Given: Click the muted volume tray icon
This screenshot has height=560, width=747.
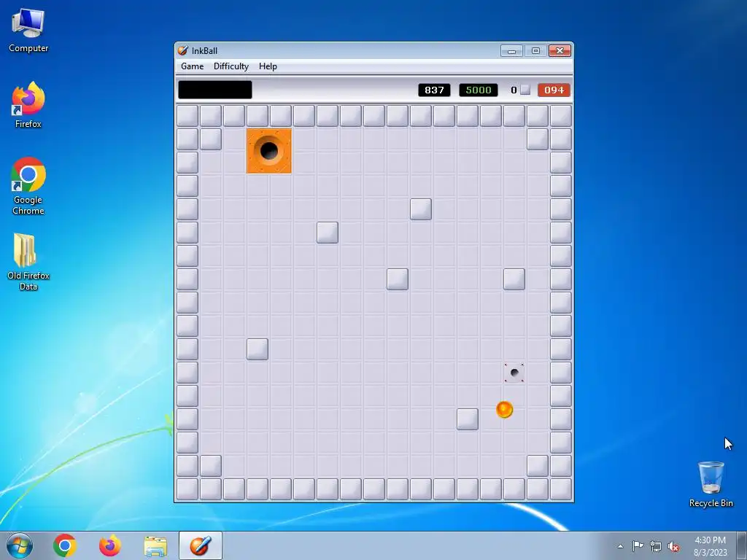Looking at the screenshot, I should pyautogui.click(x=673, y=546).
